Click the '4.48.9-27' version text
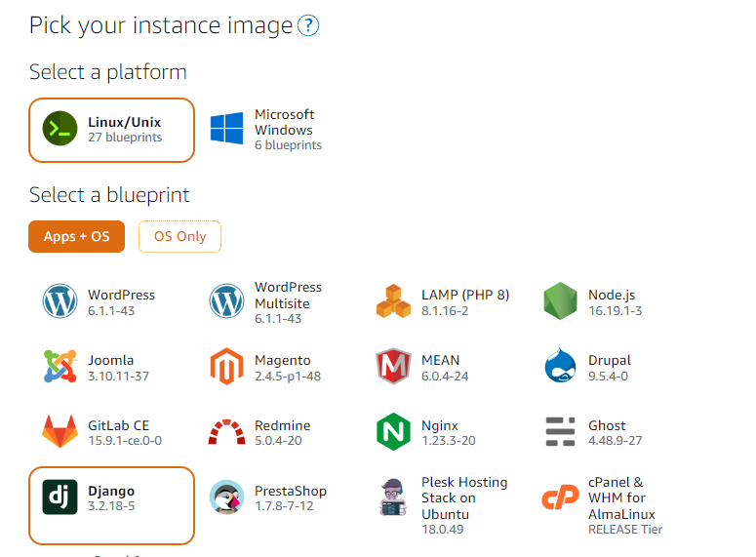Viewport: 756px width, 557px height. click(x=615, y=441)
